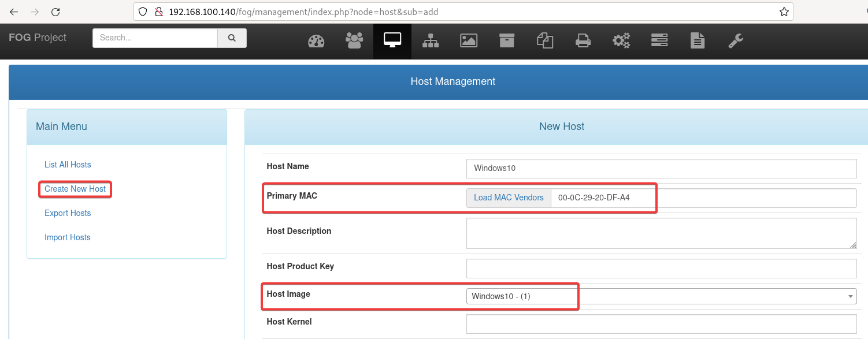Select Export Hosts menu item

coord(68,213)
